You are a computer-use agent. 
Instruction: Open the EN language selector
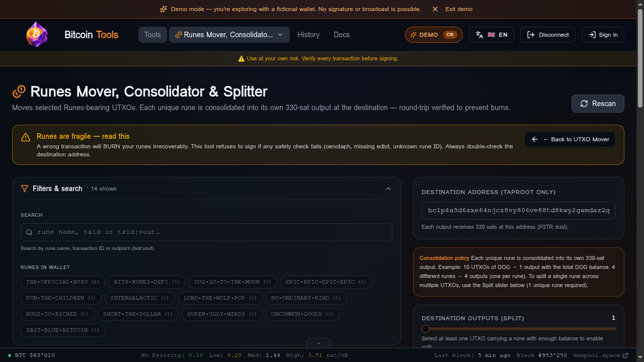click(x=491, y=35)
